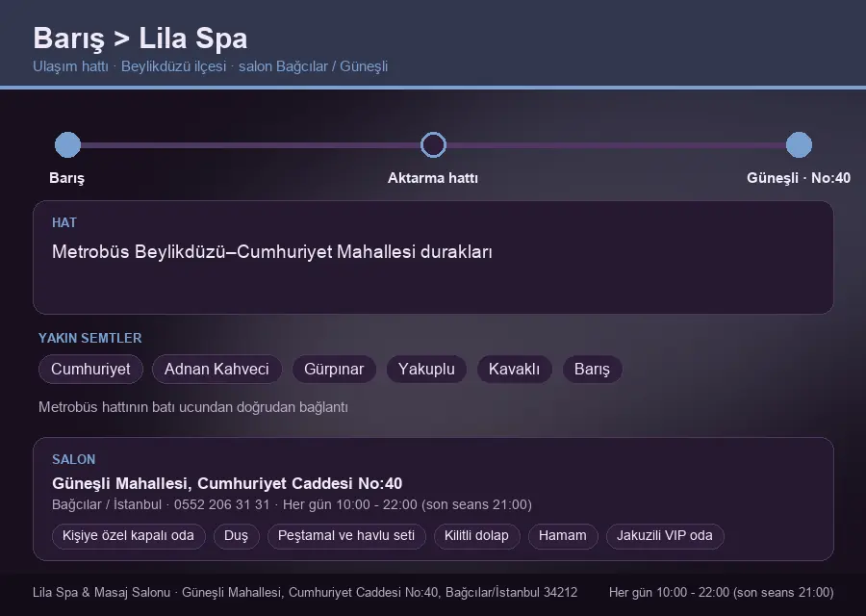Select the Adnan Kahveci neighborhood chip

(x=216, y=369)
